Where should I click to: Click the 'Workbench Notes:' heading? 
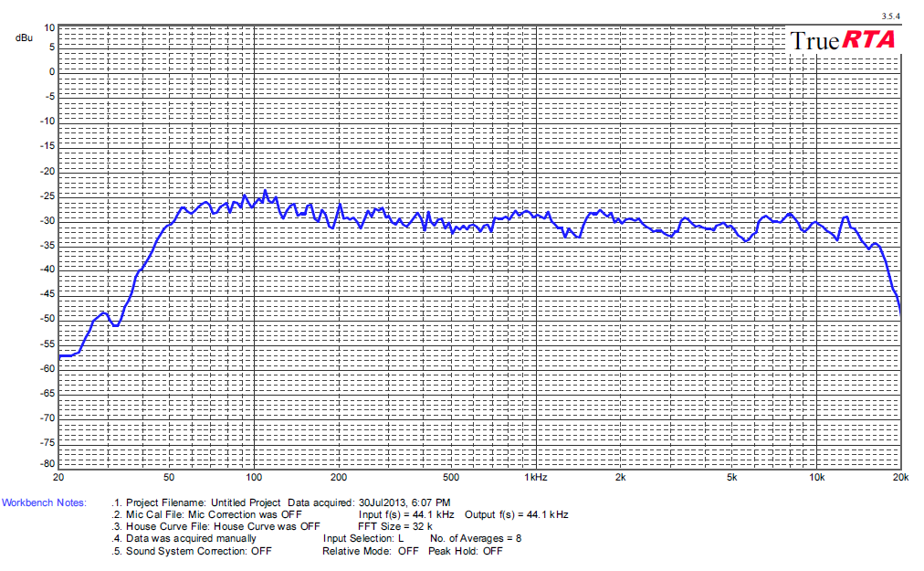44,502
